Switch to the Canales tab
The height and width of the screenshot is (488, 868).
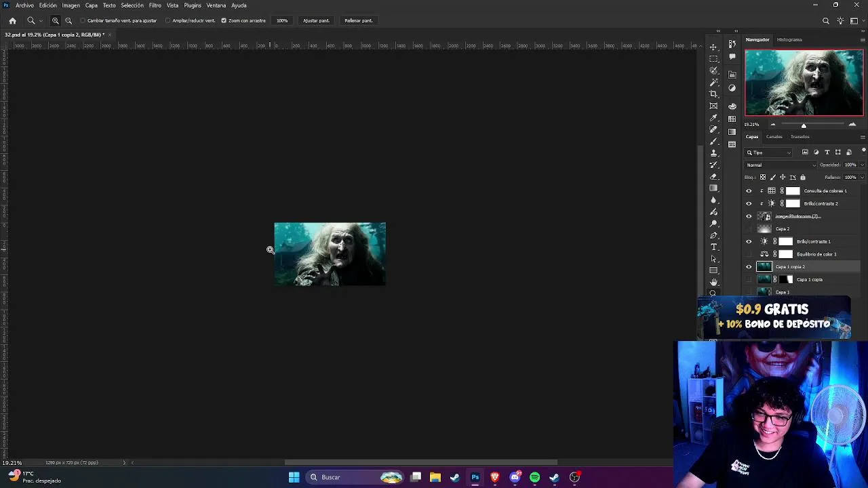(x=774, y=137)
